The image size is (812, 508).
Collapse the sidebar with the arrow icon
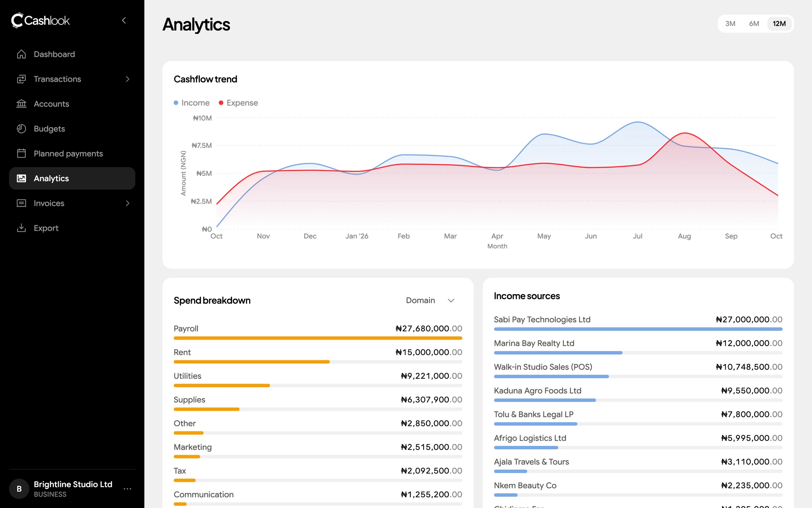tap(124, 20)
